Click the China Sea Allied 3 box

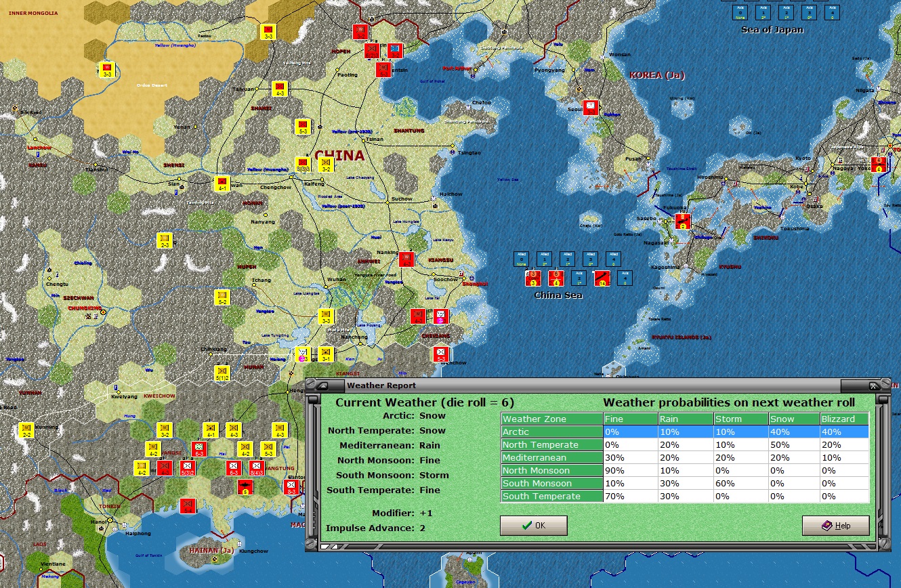coord(590,259)
